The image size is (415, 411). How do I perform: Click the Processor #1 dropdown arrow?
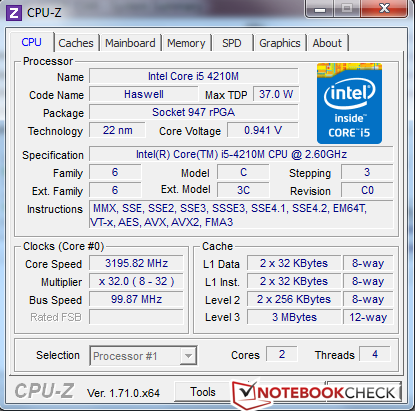pos(188,356)
